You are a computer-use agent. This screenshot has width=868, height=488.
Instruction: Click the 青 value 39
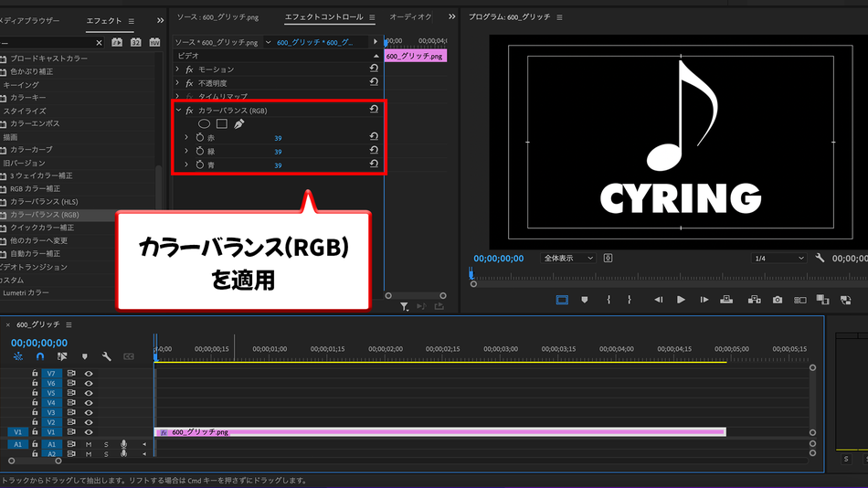278,165
